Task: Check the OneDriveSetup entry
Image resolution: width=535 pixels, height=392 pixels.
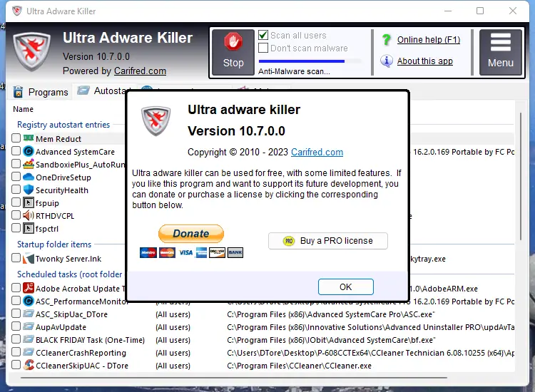Action: pos(16,177)
